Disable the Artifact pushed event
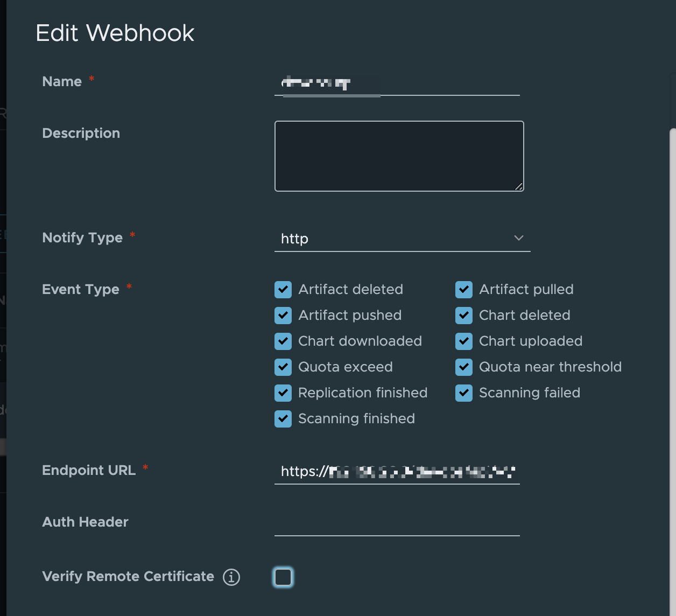This screenshot has height=616, width=676. click(283, 315)
